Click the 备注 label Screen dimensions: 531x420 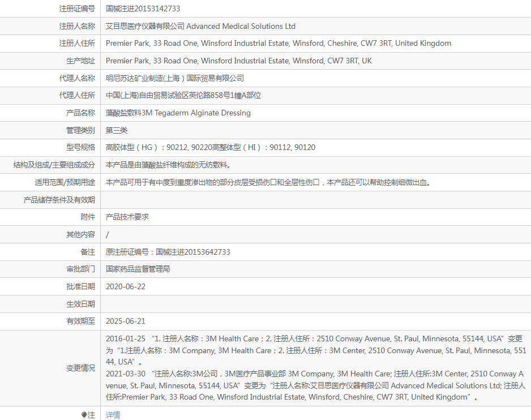(88, 252)
